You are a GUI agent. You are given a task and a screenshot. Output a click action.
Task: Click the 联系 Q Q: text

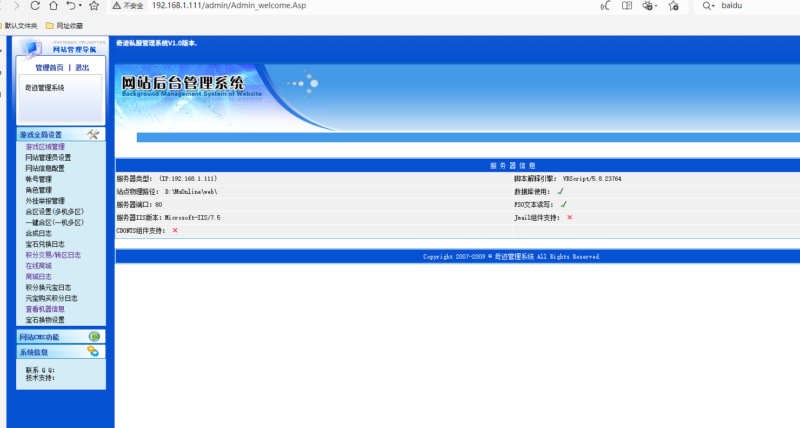click(40, 370)
